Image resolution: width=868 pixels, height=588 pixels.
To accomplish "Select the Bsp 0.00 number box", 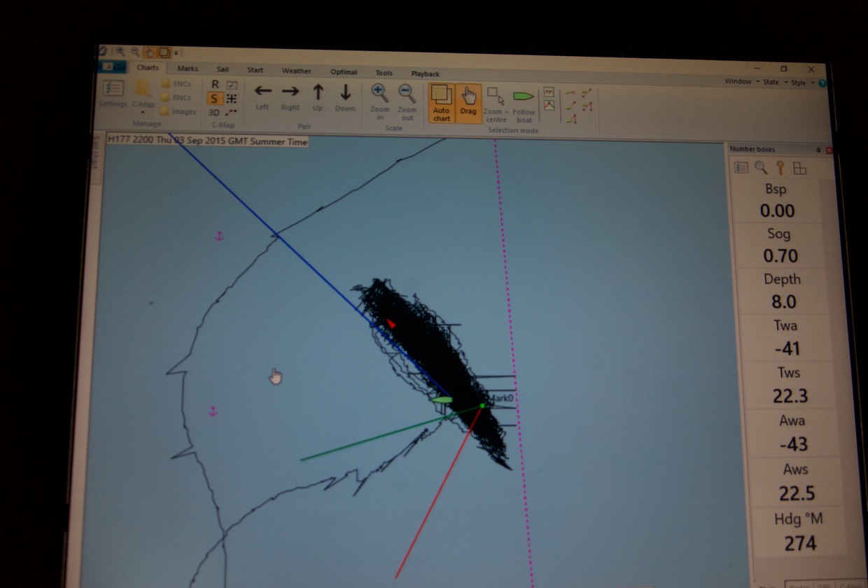I will 776,200.
